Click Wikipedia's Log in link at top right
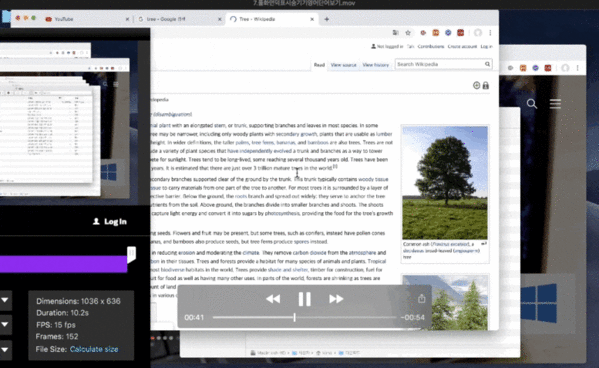 click(x=486, y=47)
